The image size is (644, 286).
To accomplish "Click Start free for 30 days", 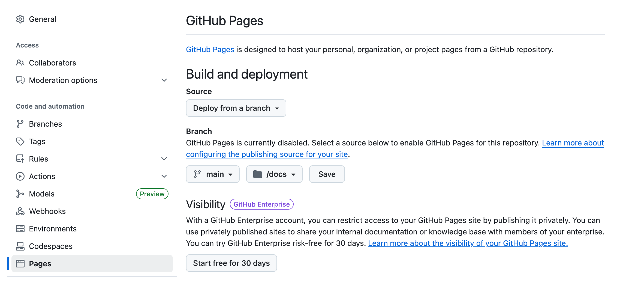I will click(231, 263).
